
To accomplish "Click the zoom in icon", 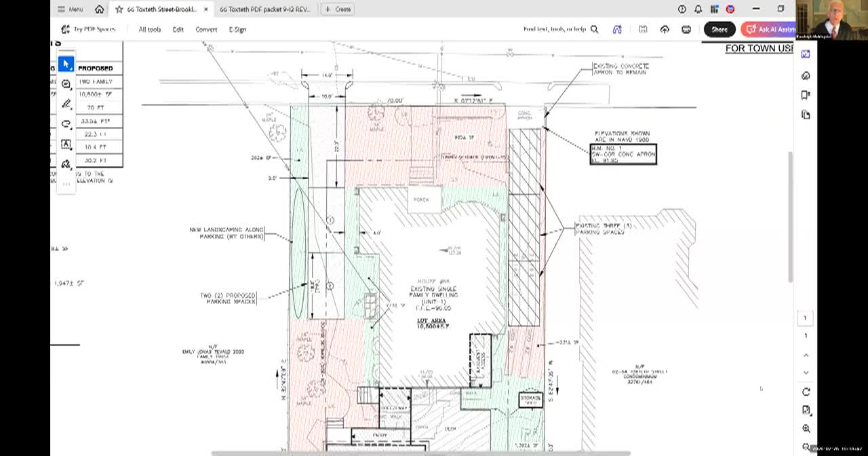I will click(x=806, y=428).
